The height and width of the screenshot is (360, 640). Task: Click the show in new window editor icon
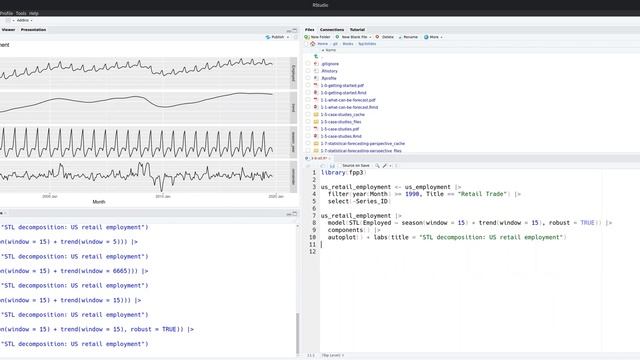click(x=323, y=166)
